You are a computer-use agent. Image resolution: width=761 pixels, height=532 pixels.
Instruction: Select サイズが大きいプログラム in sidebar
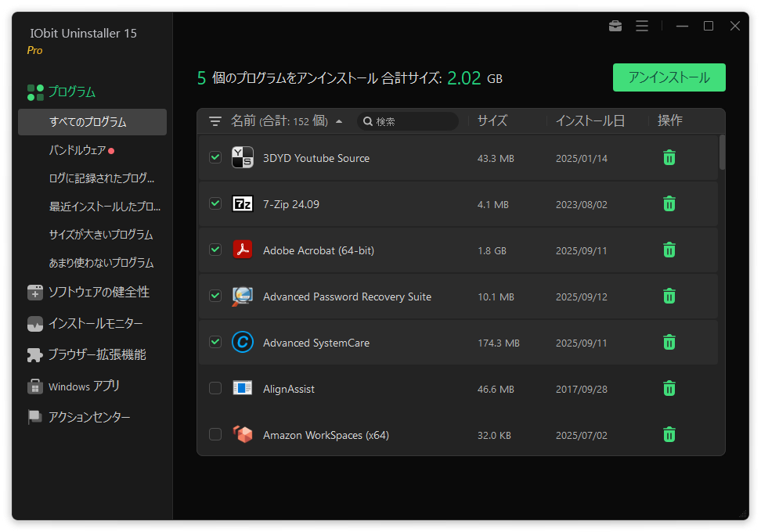100,235
